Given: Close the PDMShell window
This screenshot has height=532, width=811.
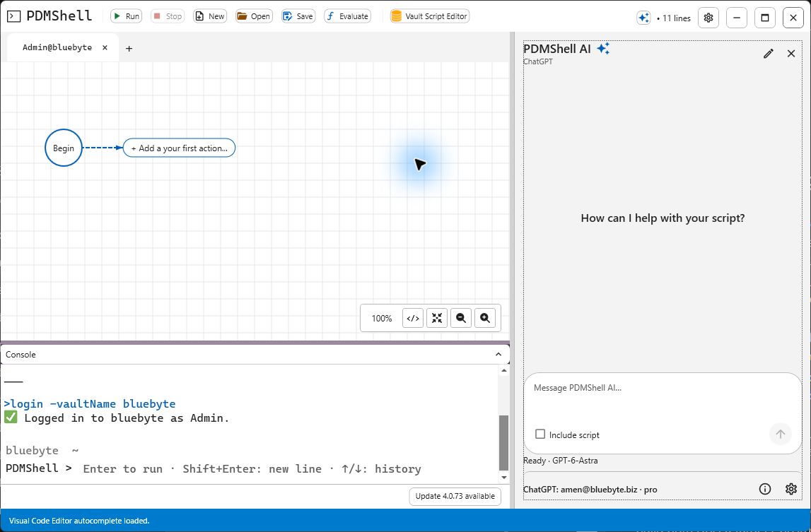Looking at the screenshot, I should (x=793, y=18).
